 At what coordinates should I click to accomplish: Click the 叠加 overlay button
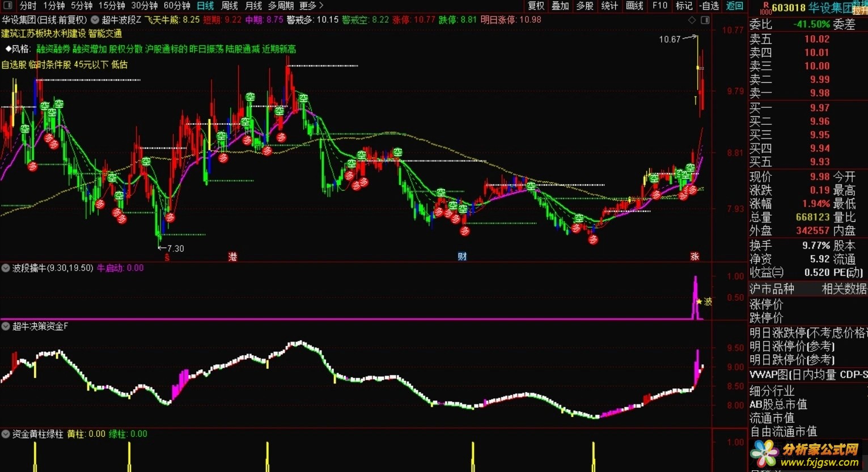[x=560, y=6]
